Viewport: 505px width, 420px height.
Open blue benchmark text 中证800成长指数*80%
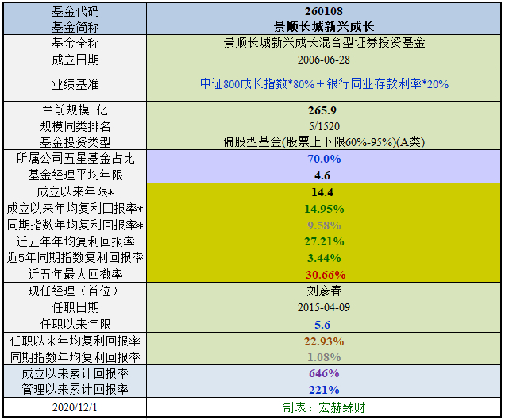(257, 83)
